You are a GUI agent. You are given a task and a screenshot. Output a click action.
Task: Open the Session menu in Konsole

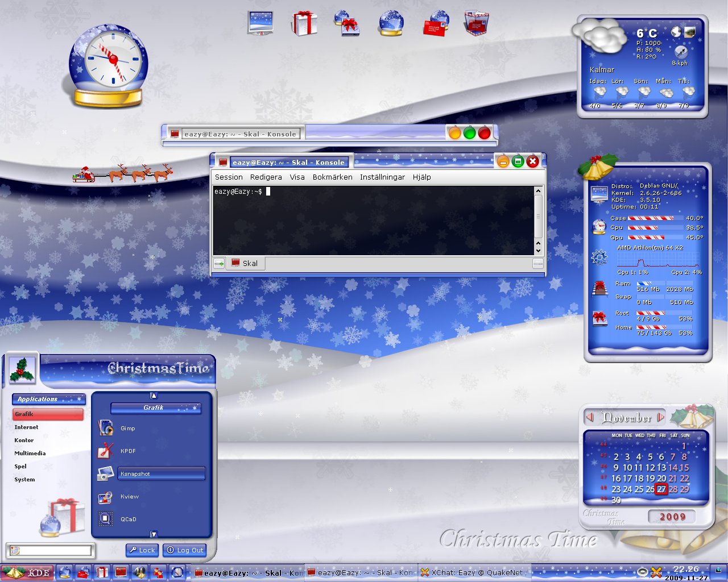point(229,177)
